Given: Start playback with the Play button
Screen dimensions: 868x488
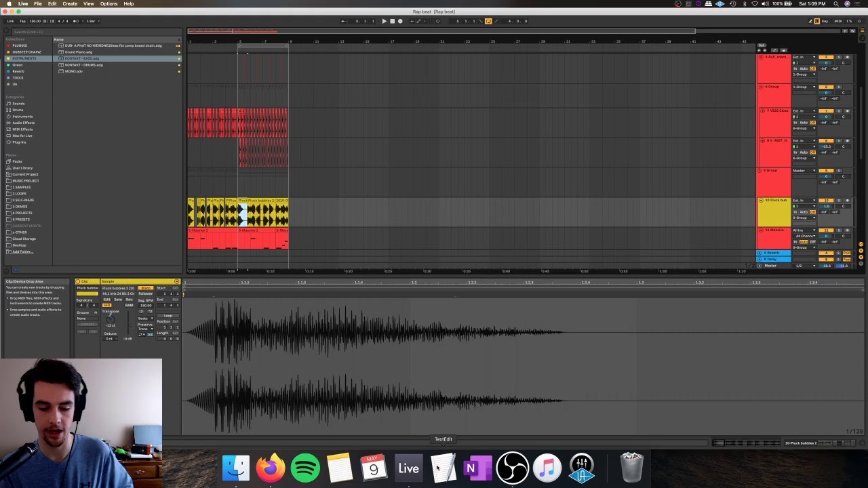Looking at the screenshot, I should (x=384, y=21).
